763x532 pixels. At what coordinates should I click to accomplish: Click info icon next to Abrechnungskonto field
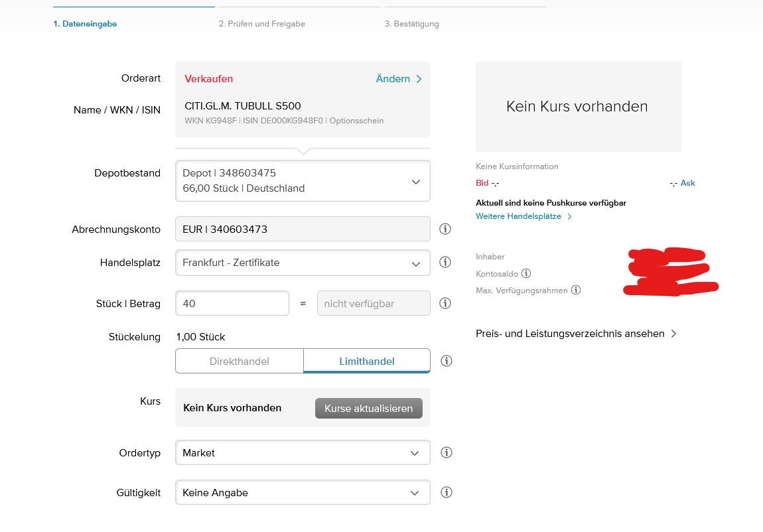445,229
